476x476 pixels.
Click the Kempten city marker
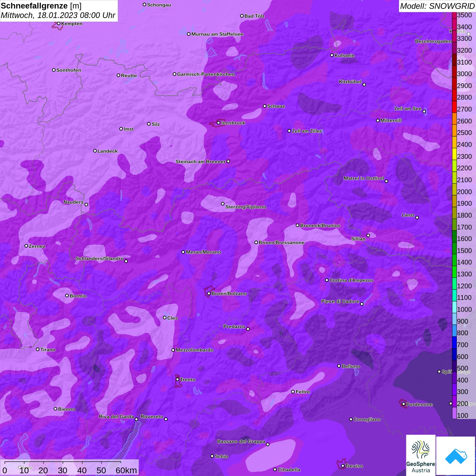coord(58,23)
